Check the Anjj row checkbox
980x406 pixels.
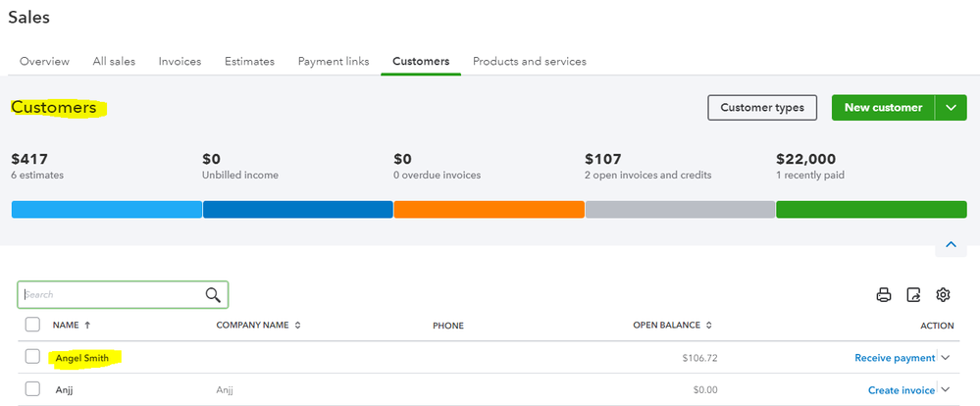point(32,389)
